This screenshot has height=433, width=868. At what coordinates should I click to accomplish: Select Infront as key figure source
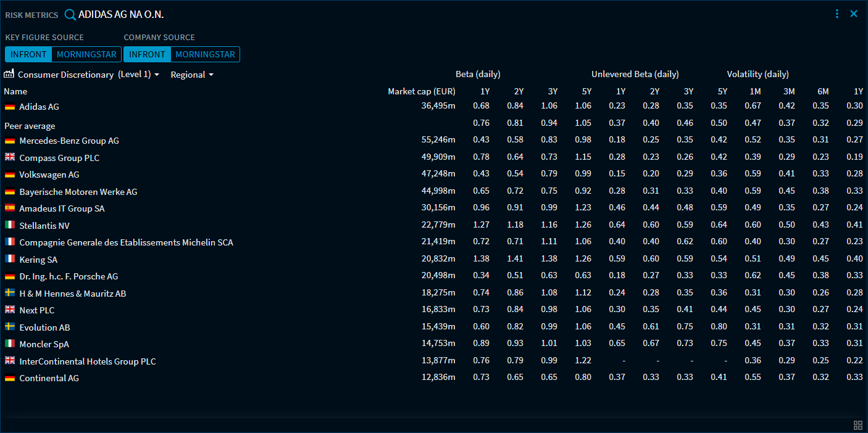point(28,54)
